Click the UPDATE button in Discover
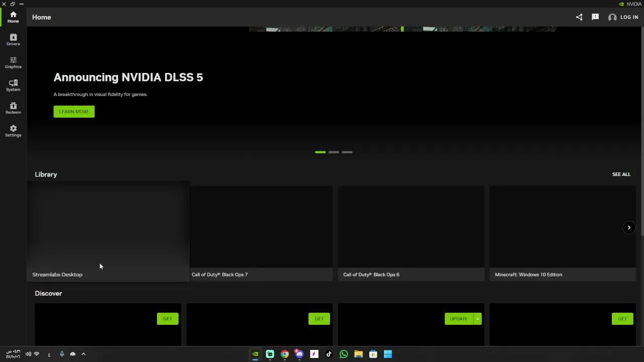This screenshot has width=644, height=362. (458, 319)
